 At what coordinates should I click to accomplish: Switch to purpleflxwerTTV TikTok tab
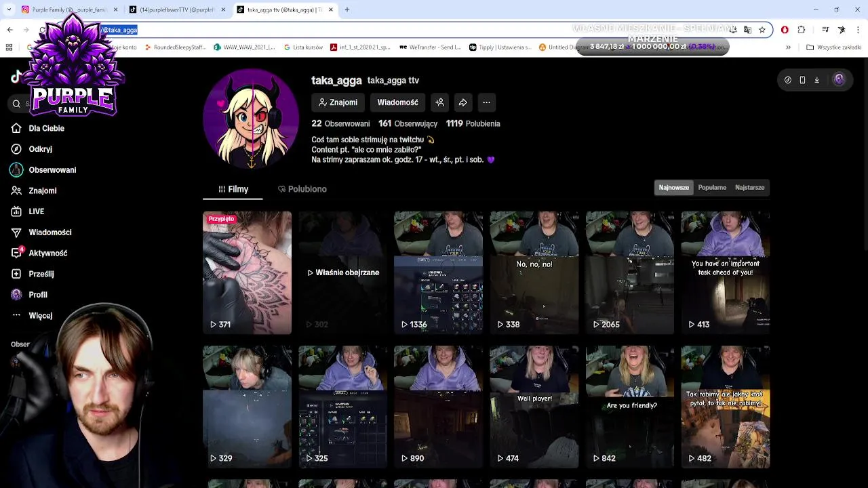click(177, 9)
